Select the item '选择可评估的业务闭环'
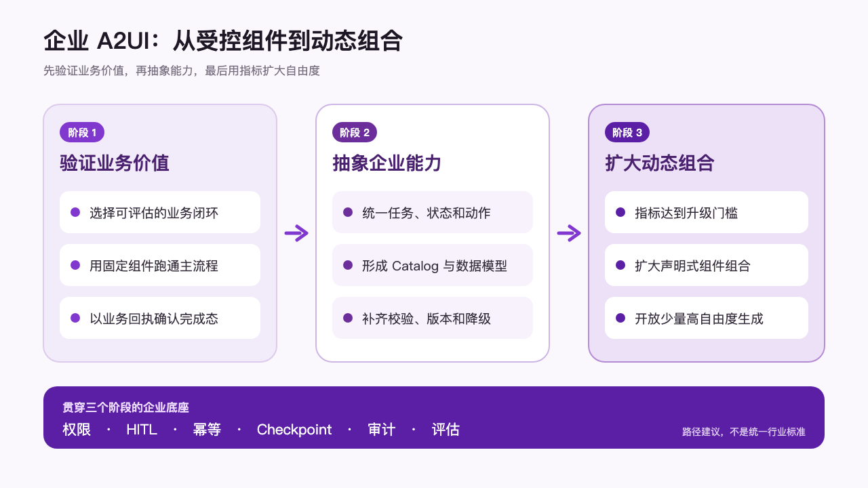868x488 pixels. point(160,212)
